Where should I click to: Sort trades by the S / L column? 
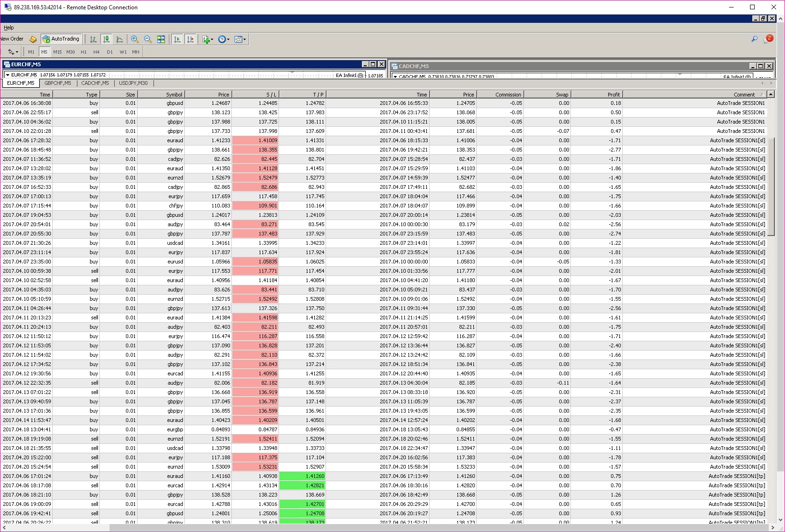255,95
